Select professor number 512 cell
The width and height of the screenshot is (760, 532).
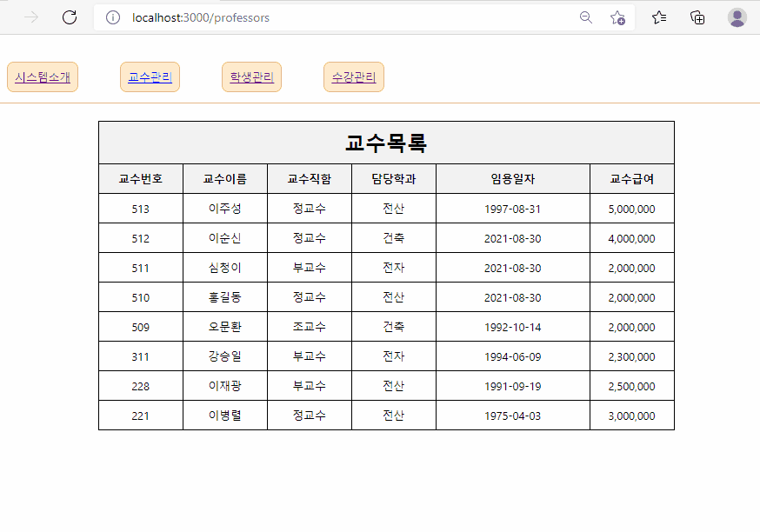[141, 238]
